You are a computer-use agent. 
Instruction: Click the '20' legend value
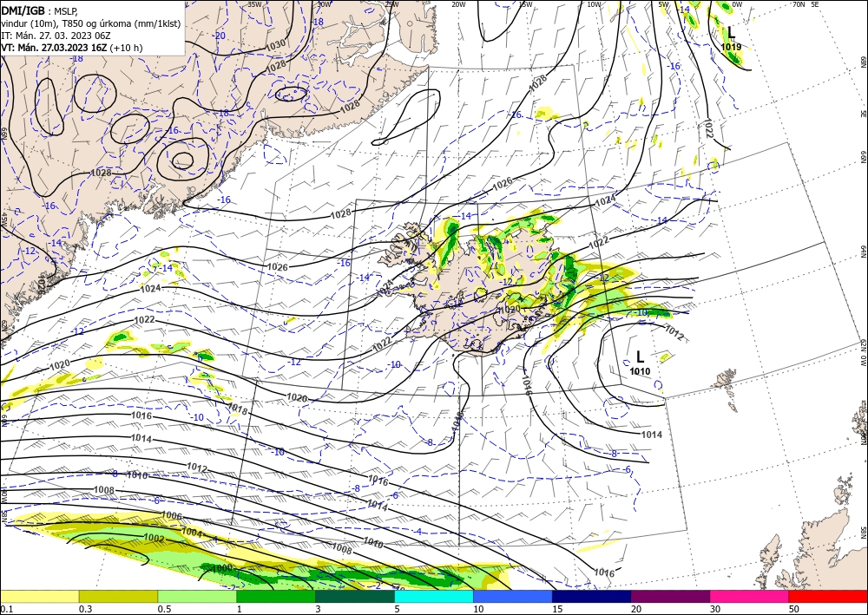636,609
